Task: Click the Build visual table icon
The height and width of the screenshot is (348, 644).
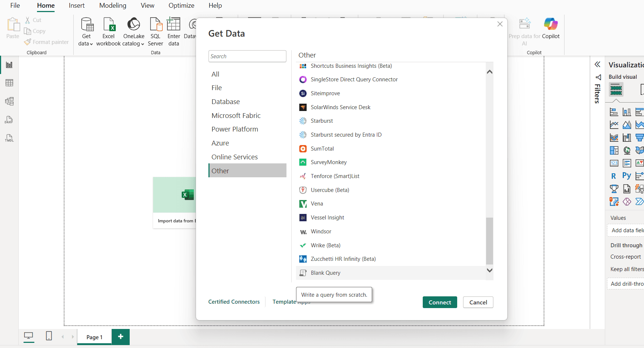Action: coord(616,89)
